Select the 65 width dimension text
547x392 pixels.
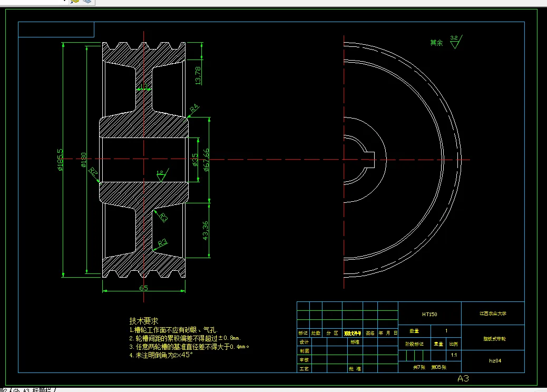(x=143, y=288)
